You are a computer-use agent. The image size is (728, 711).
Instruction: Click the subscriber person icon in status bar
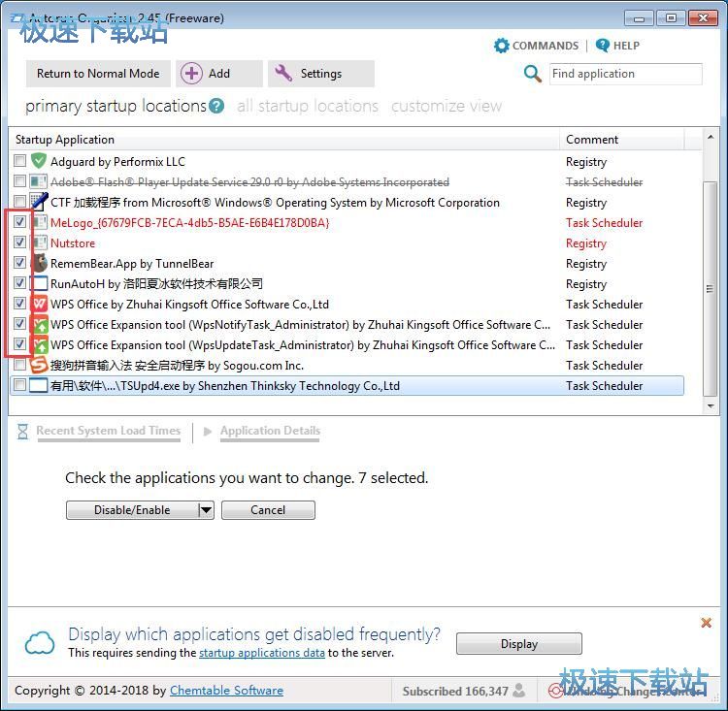point(519,690)
